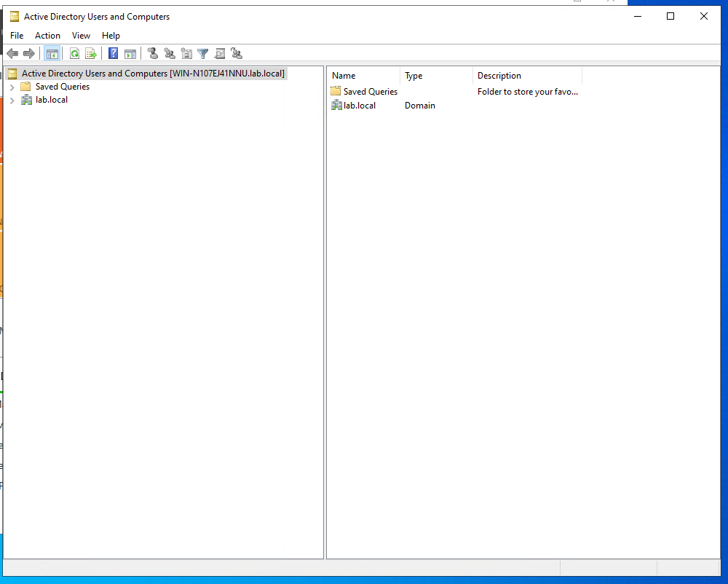
Task: Click the Refresh toolbar icon
Action: (74, 53)
